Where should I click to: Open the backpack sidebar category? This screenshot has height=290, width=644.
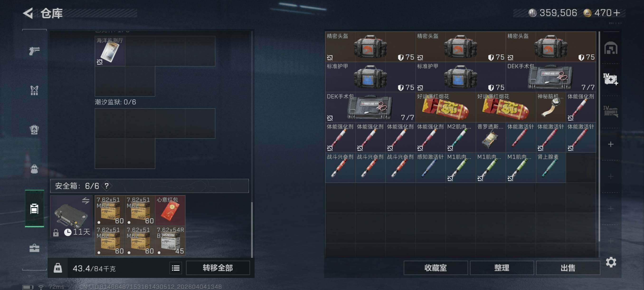point(34,169)
